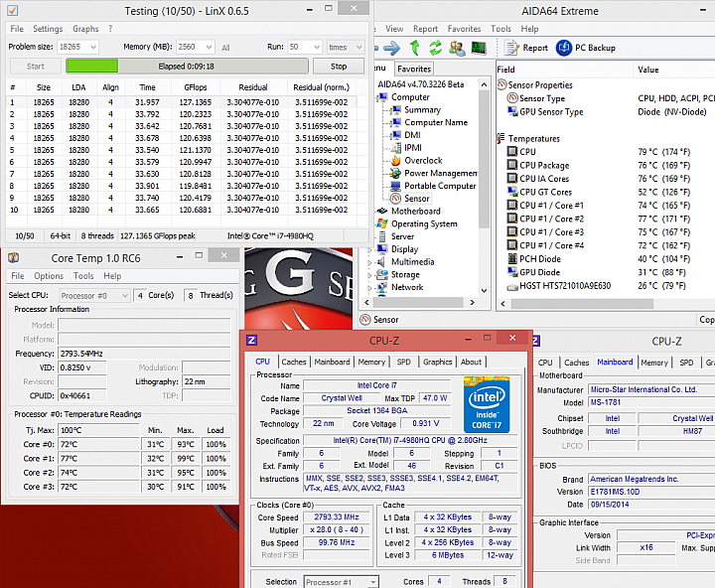This screenshot has width=715, height=588.
Task: Open the Graphs menu in LinX
Action: click(85, 29)
